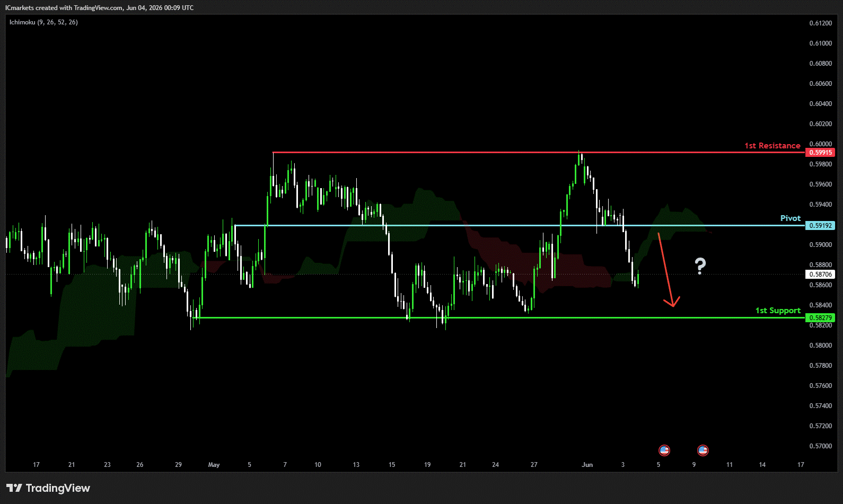The image size is (843, 504).
Task: Click the May label on time axis
Action: pos(214,465)
